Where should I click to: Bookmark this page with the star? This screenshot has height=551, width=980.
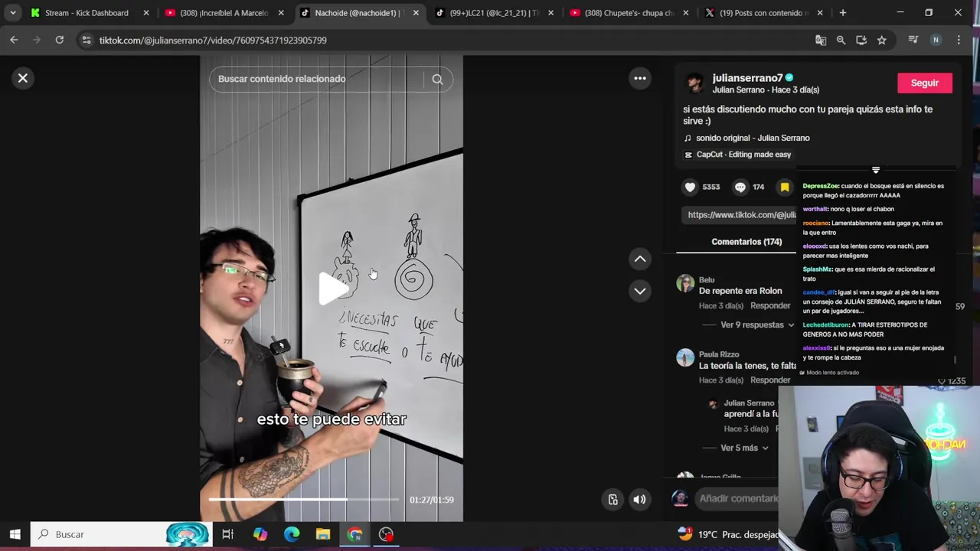882,40
